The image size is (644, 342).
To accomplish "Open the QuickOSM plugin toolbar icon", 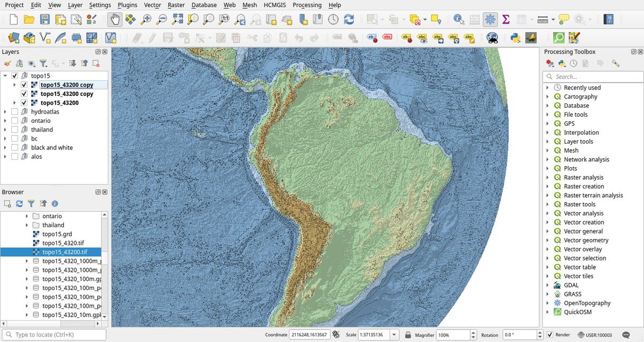I will (x=559, y=38).
